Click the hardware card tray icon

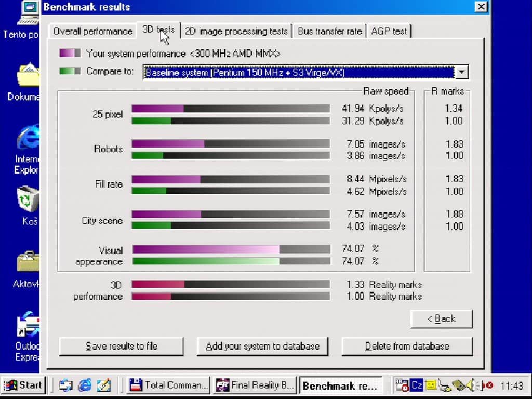coord(459,386)
